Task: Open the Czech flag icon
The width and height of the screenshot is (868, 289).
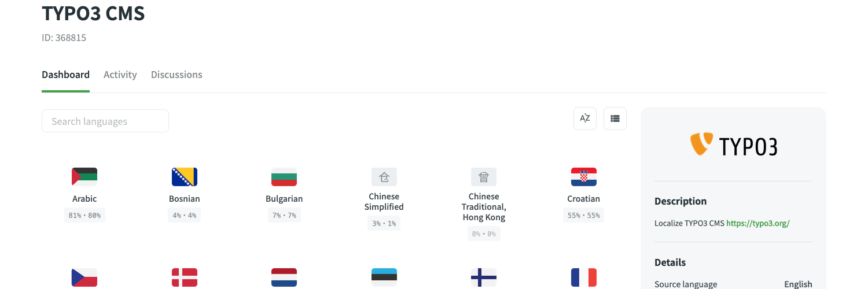Action: pos(84,277)
